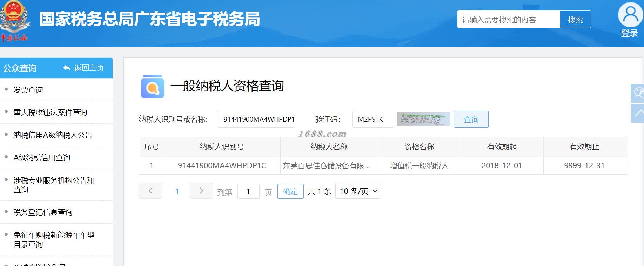Click the 验证码 captcha input field
The image size is (644, 266).
(373, 119)
